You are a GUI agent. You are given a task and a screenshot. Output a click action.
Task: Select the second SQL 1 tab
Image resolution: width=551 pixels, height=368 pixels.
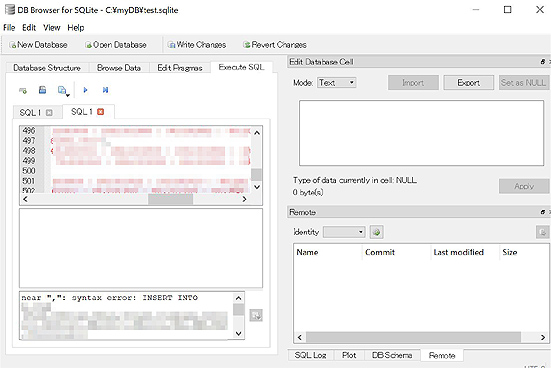click(x=88, y=111)
